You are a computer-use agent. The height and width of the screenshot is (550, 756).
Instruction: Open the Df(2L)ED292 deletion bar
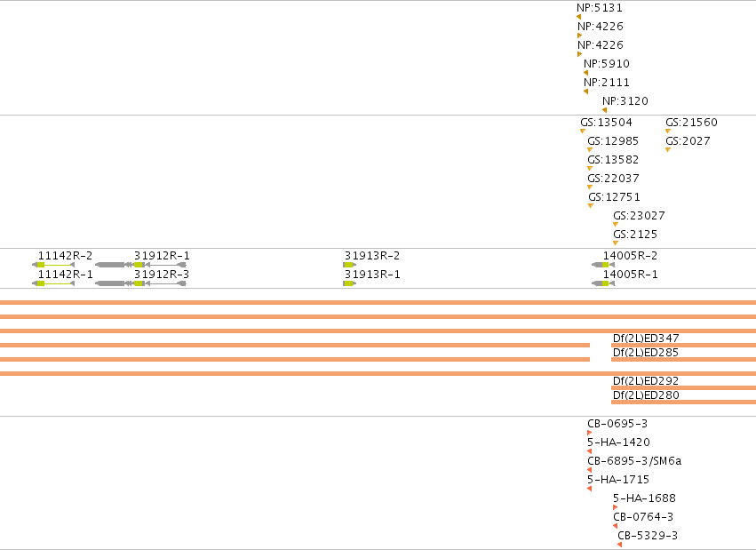(684, 387)
